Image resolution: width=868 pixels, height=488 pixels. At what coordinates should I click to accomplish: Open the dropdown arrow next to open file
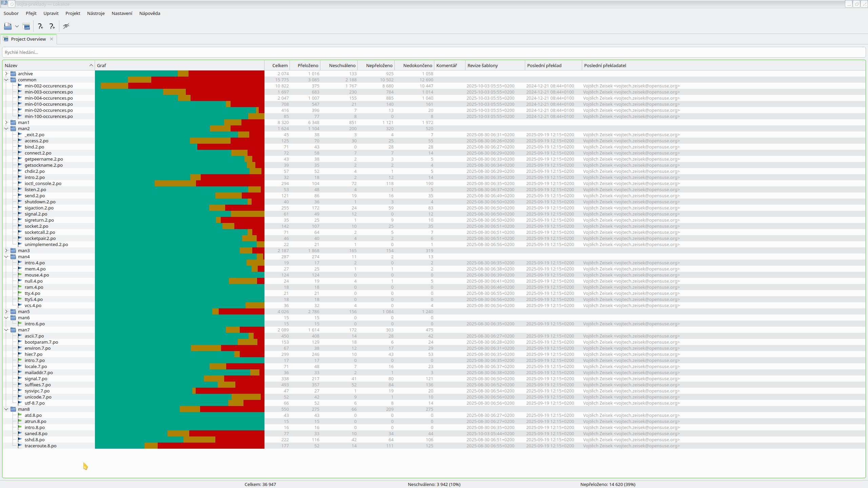point(17,26)
